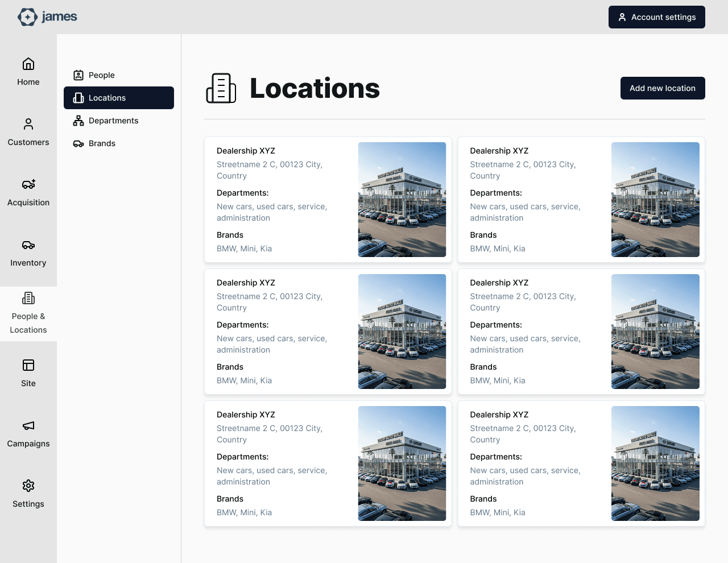This screenshot has height=563, width=728.
Task: Click the People & Locations sidebar label
Action: pyautogui.click(x=28, y=323)
